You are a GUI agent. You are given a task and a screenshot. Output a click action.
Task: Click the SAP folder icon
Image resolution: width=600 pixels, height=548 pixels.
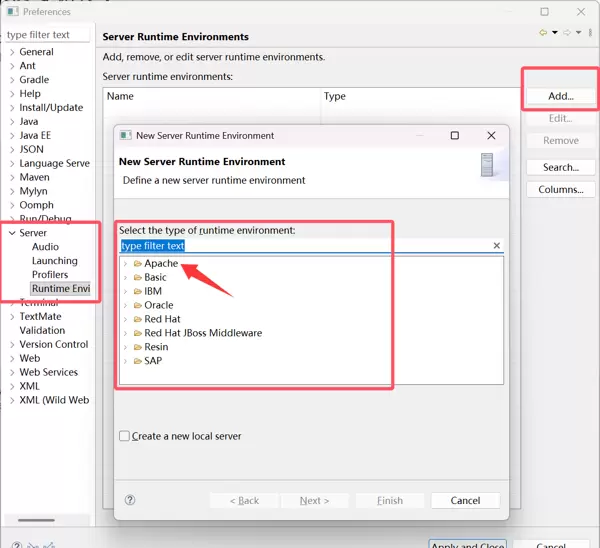[137, 361]
